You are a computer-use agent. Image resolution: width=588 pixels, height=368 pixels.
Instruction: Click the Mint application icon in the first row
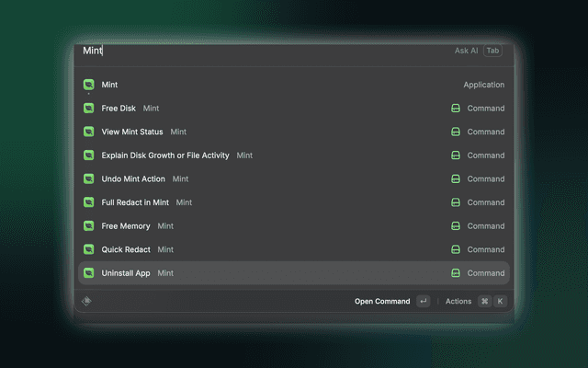(89, 85)
